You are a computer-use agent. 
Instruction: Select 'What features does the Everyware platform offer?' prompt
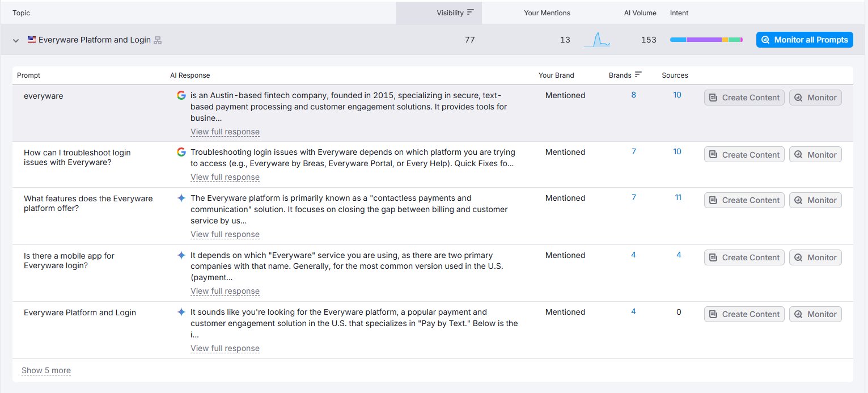pyautogui.click(x=88, y=203)
